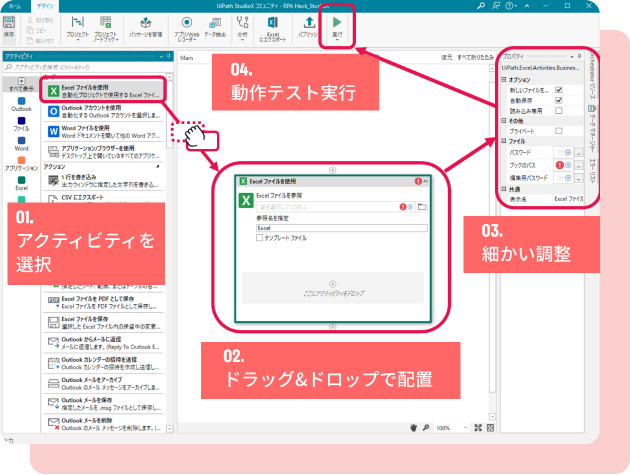Click the 参照名を指定 text box

click(x=342, y=228)
